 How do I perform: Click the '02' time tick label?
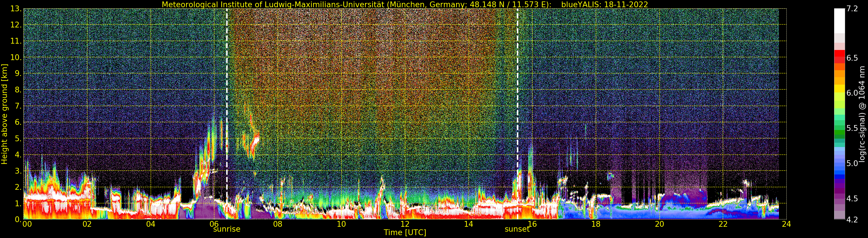87,224
